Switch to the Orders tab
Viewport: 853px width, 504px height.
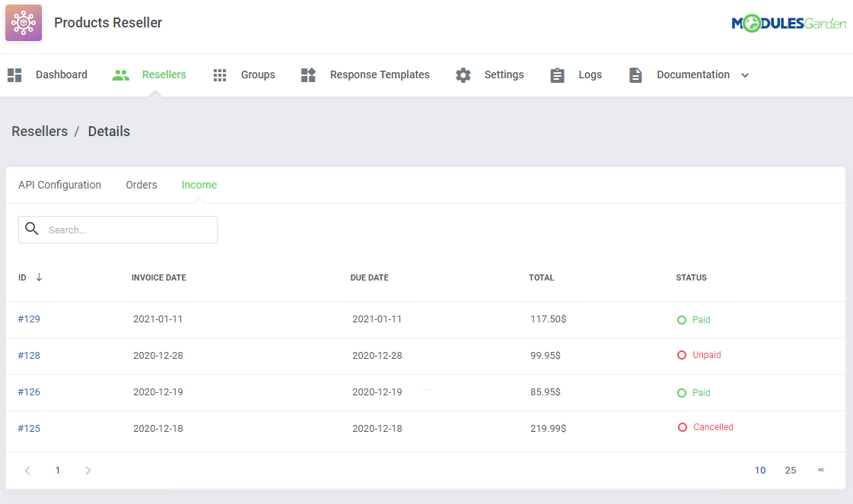142,185
